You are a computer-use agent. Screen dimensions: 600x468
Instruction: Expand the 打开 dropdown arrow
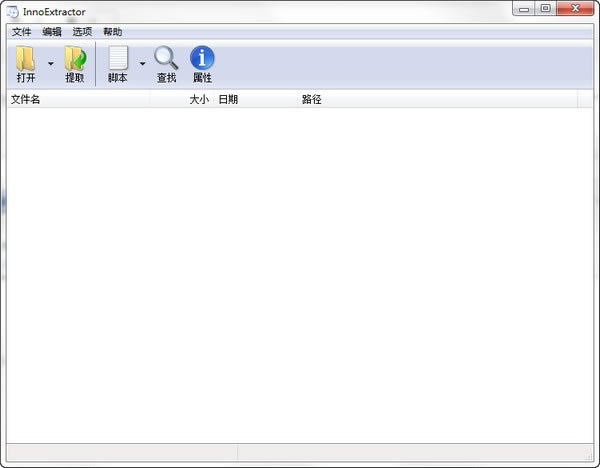51,64
